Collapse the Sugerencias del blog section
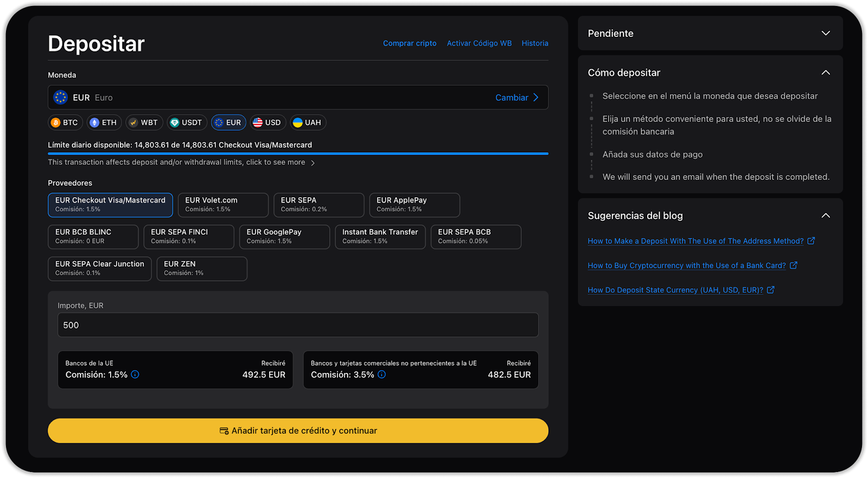 825,216
